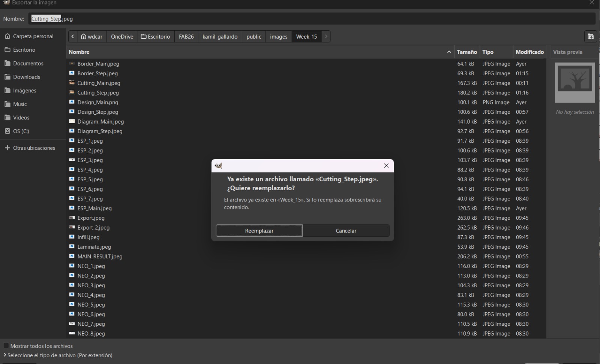This screenshot has width=600, height=364.
Task: Click the Vista previa thumbnail placeholder
Action: click(x=574, y=82)
